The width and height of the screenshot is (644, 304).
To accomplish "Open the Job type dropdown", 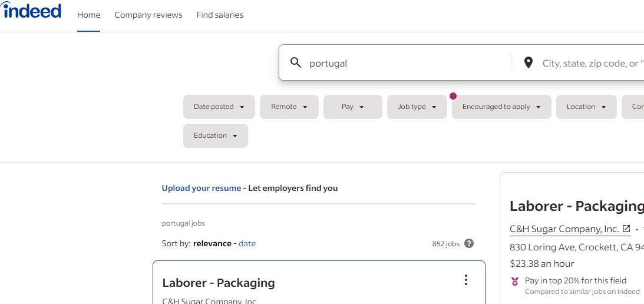I will (x=417, y=107).
